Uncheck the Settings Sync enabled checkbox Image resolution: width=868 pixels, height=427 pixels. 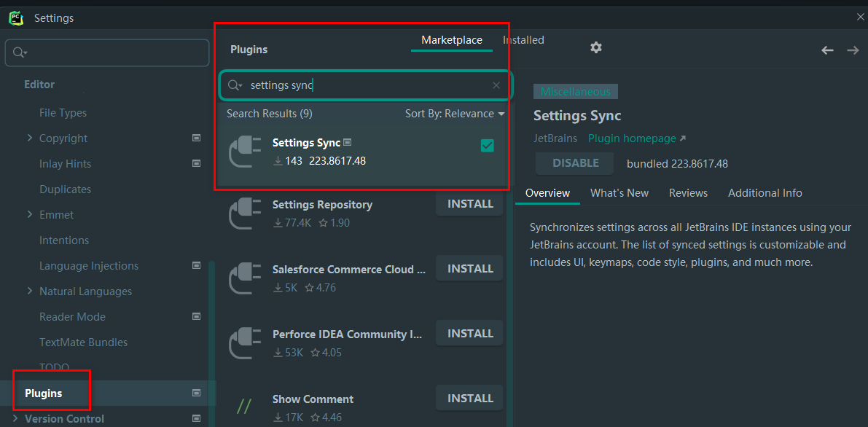point(487,146)
